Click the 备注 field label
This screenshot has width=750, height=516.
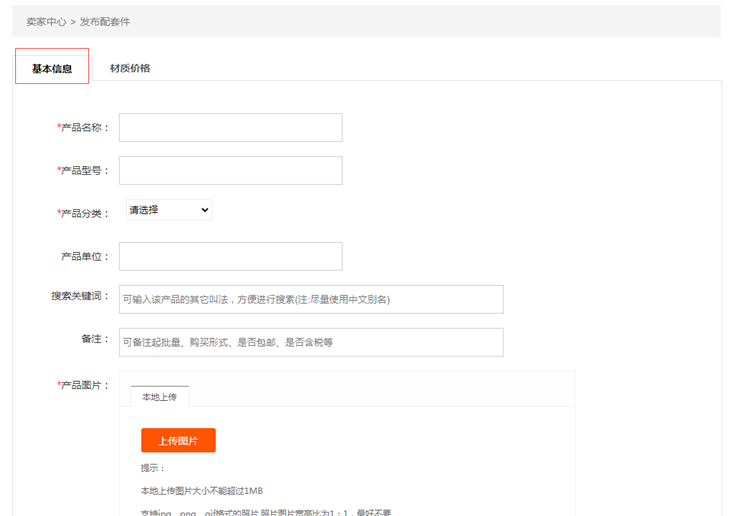click(x=95, y=339)
